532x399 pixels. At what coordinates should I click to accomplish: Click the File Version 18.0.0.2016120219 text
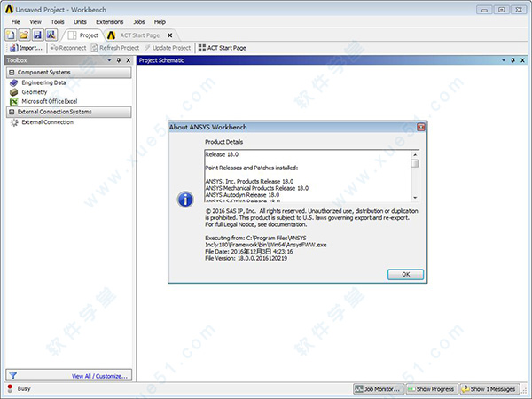(246, 258)
